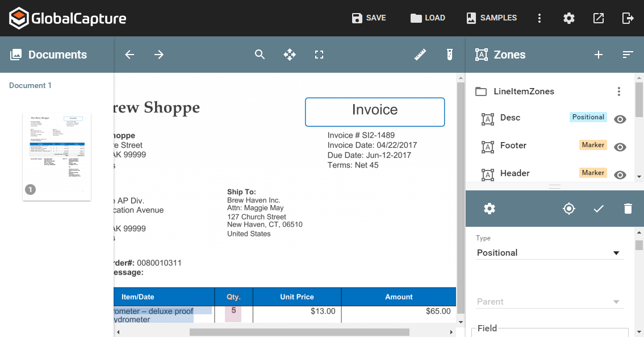Select the ruler measurement tool
The image size is (644, 337).
[x=420, y=55]
